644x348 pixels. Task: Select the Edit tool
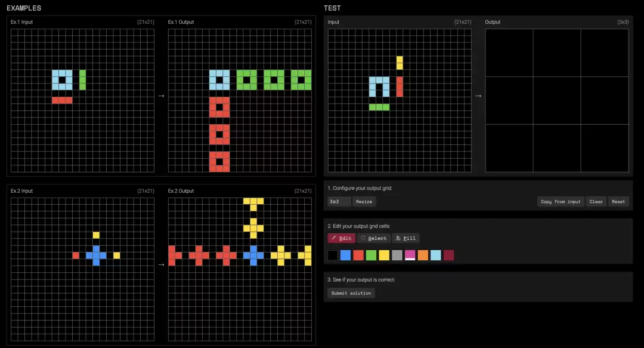(341, 238)
